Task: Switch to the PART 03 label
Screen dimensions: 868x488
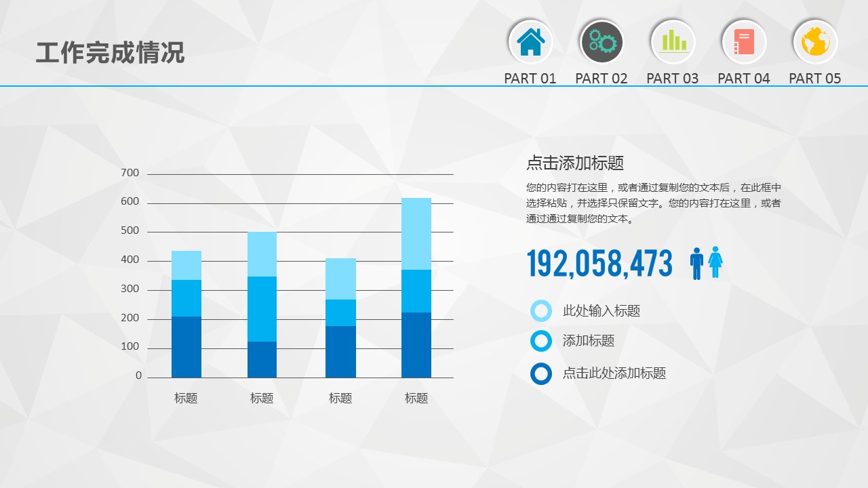Action: click(673, 79)
